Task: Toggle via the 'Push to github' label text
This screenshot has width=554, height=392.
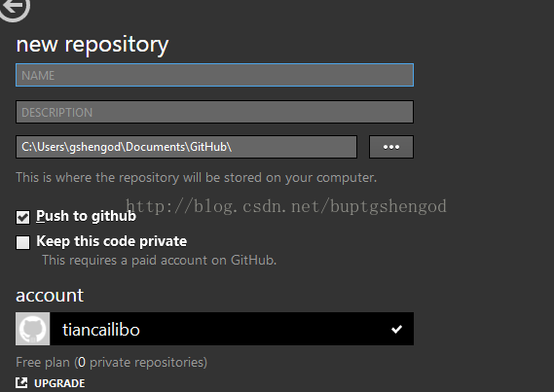Action: click(86, 216)
